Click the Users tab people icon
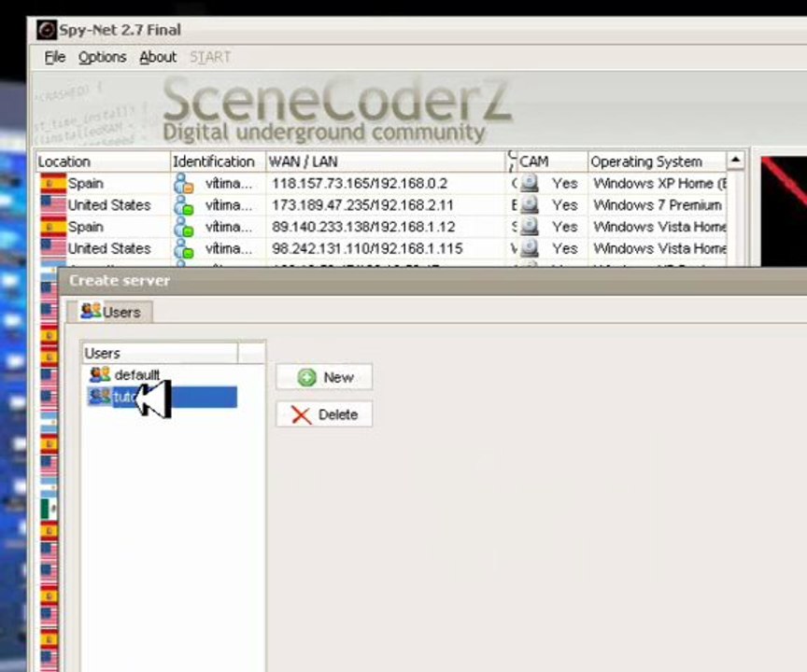Viewport: 807px width, 672px height. coord(92,311)
